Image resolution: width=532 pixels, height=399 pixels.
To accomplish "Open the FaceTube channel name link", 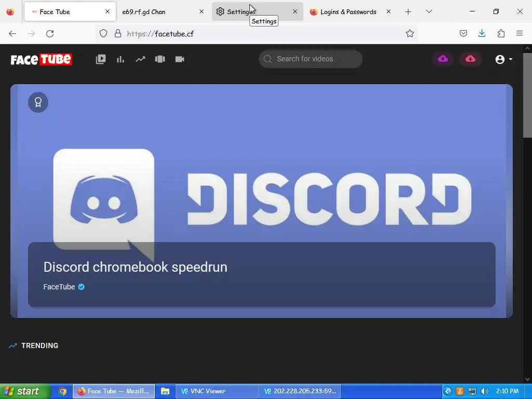I will (59, 287).
